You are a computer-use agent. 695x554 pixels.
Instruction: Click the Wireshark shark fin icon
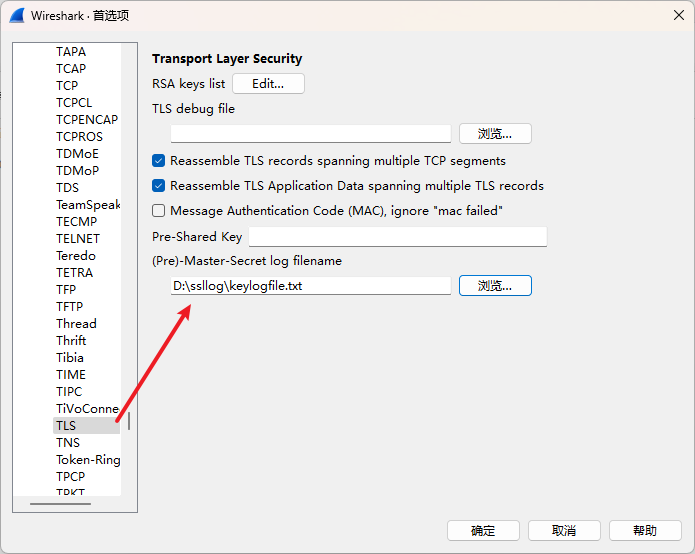click(x=18, y=16)
